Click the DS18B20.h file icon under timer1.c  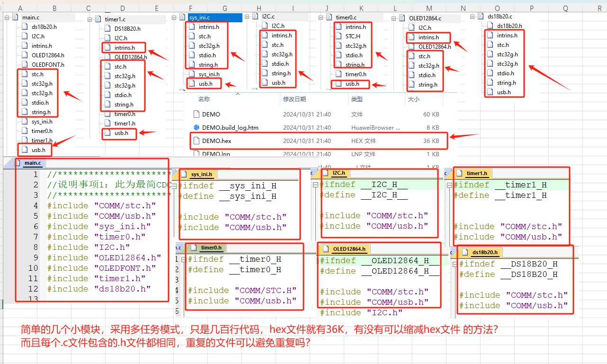pos(108,29)
